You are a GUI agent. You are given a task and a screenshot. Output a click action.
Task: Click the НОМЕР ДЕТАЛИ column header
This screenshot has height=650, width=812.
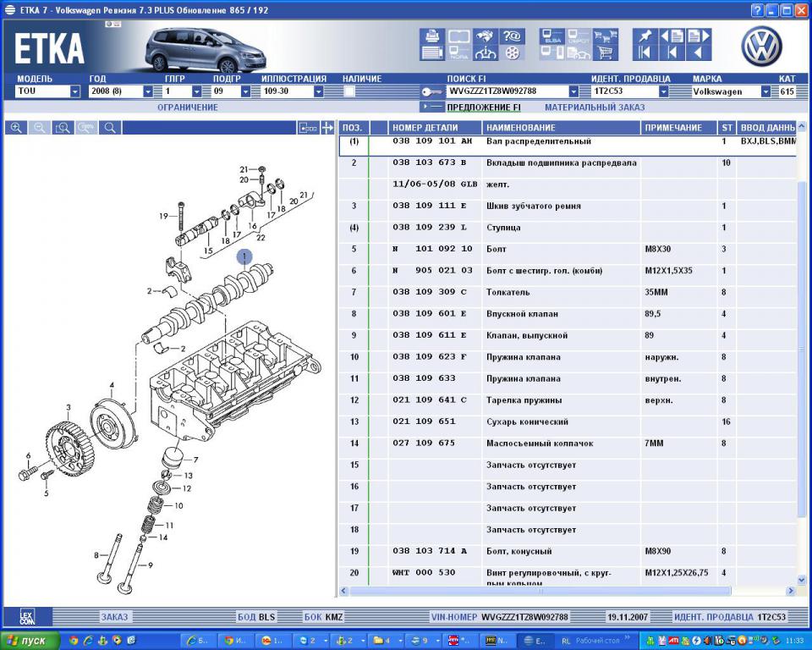[x=435, y=128]
